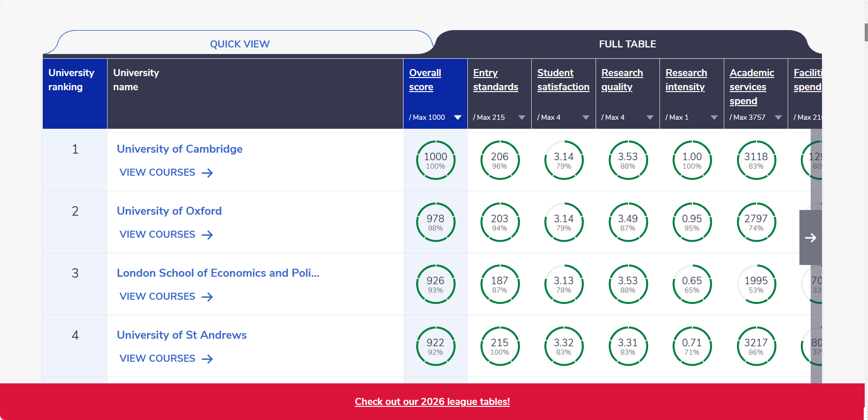Click the arrow icon beside Oxford's View Courses
The image size is (868, 420).
point(207,235)
